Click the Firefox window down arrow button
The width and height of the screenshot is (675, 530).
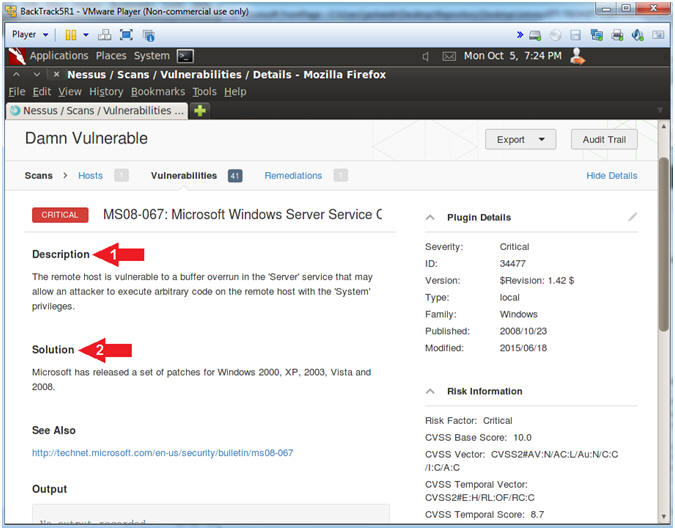(37, 74)
